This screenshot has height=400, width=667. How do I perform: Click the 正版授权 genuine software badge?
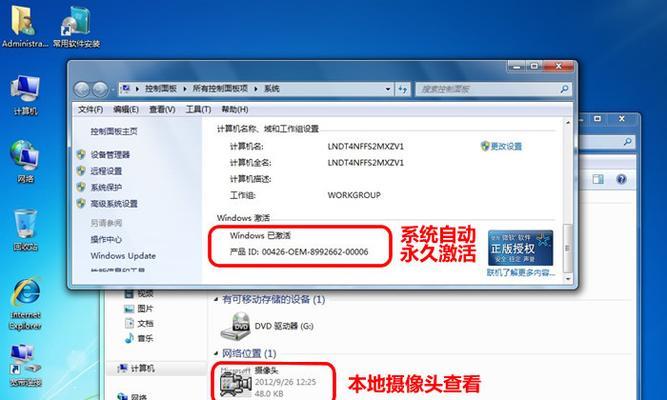[521, 248]
